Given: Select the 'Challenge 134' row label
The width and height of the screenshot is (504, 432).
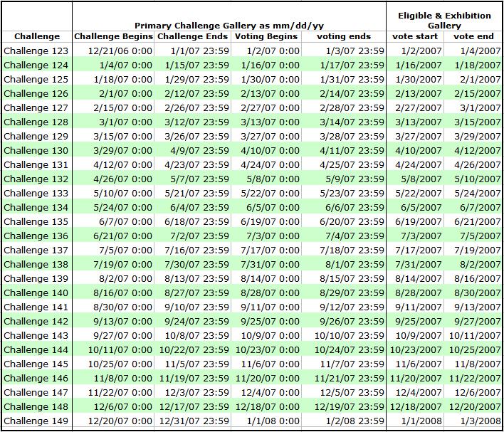Looking at the screenshot, I should click(36, 207).
